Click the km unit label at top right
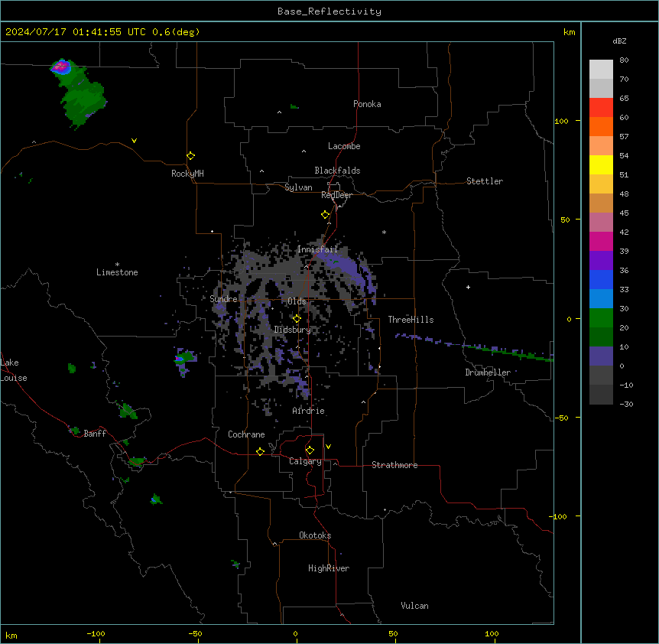This screenshot has width=659, height=644. tap(569, 32)
